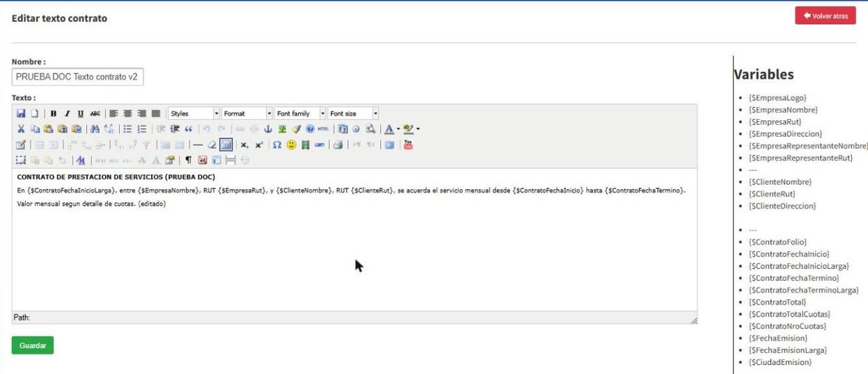Open the preview magnifier icon
Image resolution: width=868 pixels, height=374 pixels.
pyautogui.click(x=370, y=129)
